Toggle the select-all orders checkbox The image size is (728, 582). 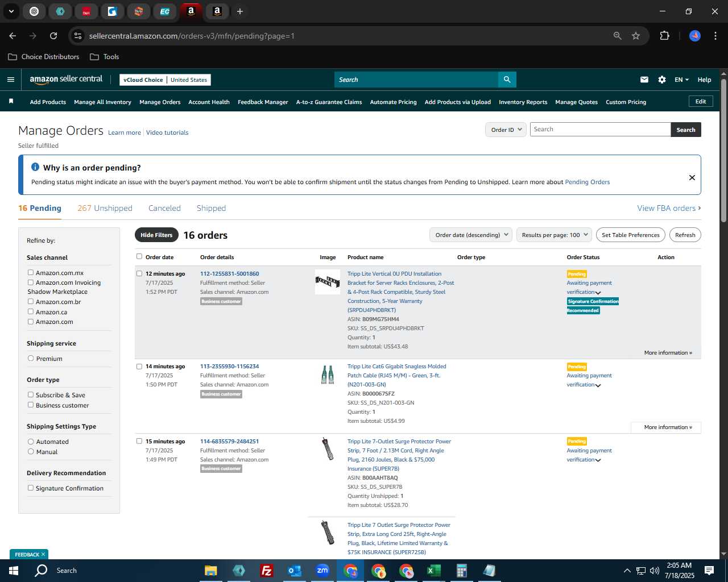coord(139,256)
